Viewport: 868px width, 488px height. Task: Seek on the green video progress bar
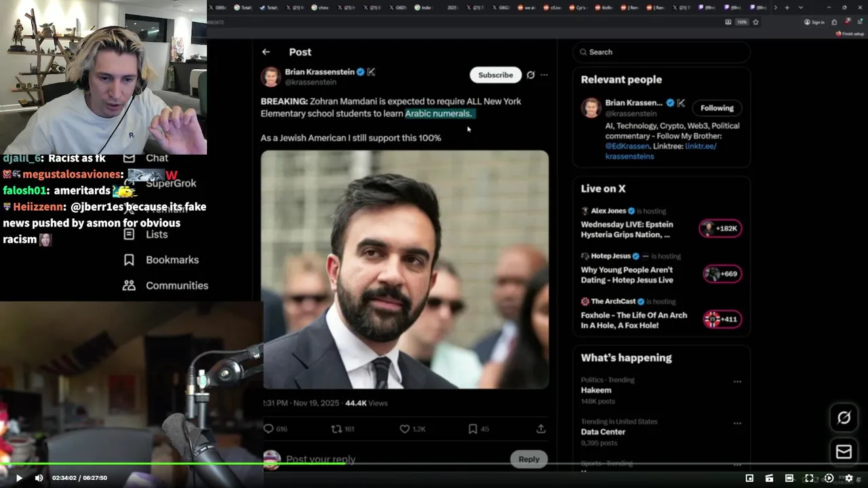pyautogui.click(x=434, y=464)
